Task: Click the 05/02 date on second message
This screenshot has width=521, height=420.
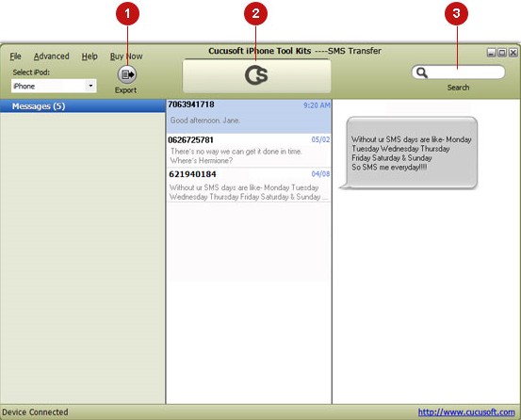Action: tap(320, 139)
